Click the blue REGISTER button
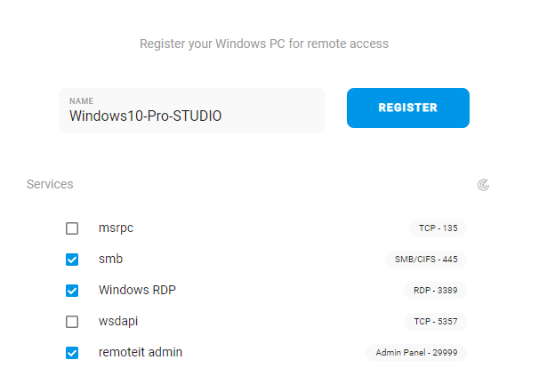Image resolution: width=547 pixels, height=392 pixels. pyautogui.click(x=408, y=108)
